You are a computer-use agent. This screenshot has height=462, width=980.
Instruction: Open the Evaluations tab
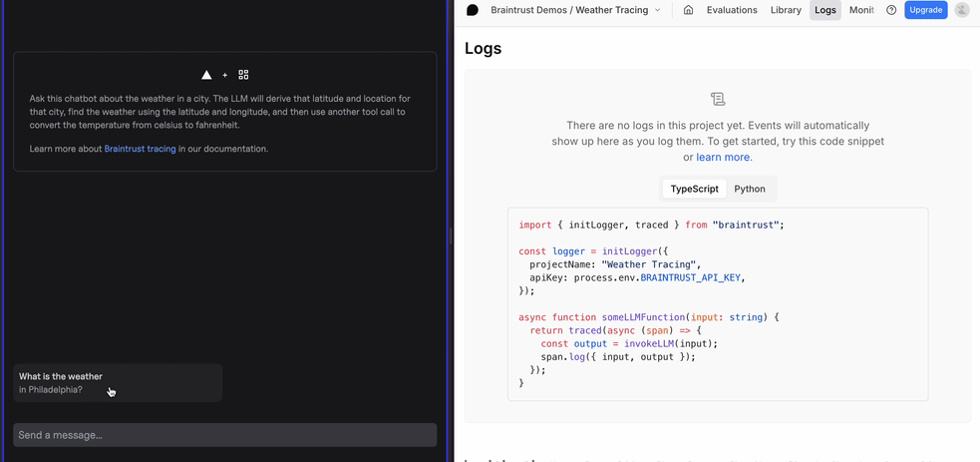[x=732, y=10]
